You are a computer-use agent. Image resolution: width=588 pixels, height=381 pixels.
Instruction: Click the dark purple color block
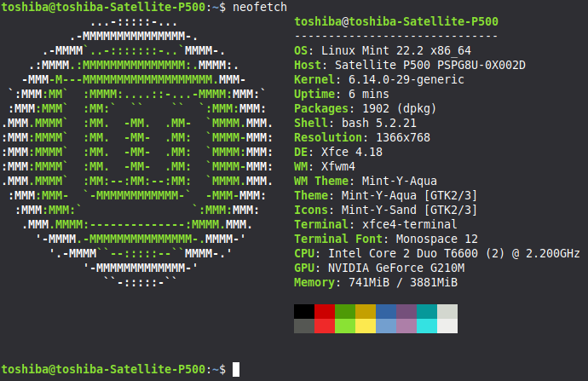[x=406, y=311]
